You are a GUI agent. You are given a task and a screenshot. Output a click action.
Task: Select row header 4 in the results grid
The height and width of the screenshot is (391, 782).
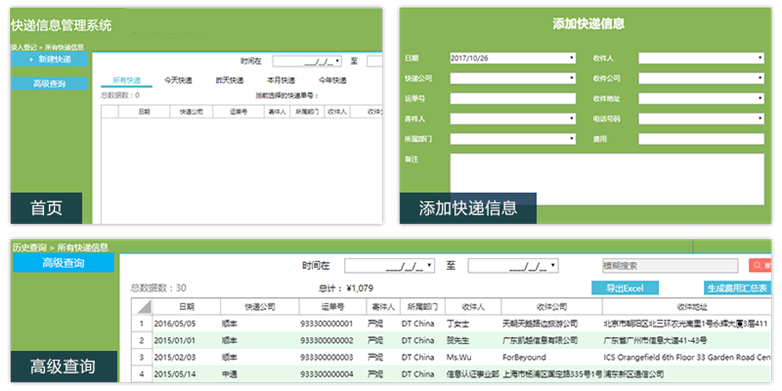(x=142, y=374)
